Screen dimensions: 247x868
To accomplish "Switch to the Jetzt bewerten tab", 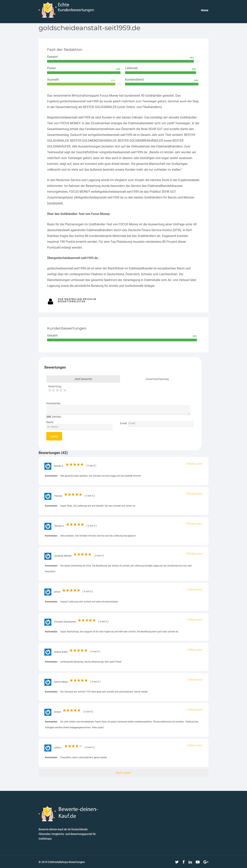I will coord(83,379).
